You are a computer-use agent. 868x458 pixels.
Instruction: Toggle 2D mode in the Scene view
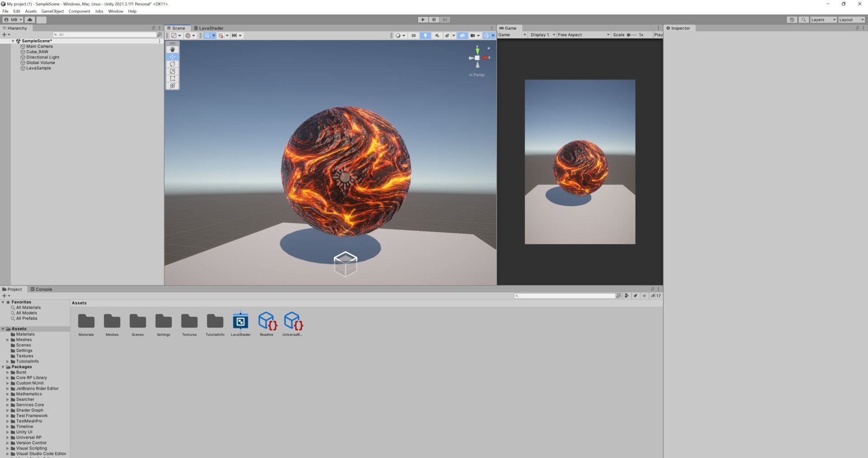[x=413, y=35]
